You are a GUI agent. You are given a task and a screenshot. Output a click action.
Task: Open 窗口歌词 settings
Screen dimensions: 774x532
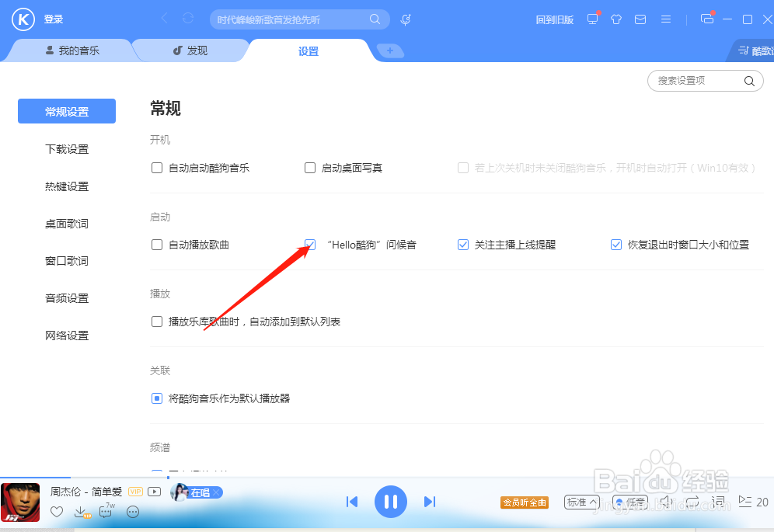(x=67, y=261)
